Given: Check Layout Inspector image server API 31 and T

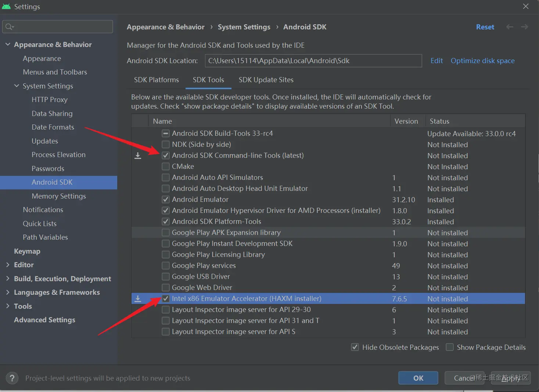Looking at the screenshot, I should coord(166,320).
